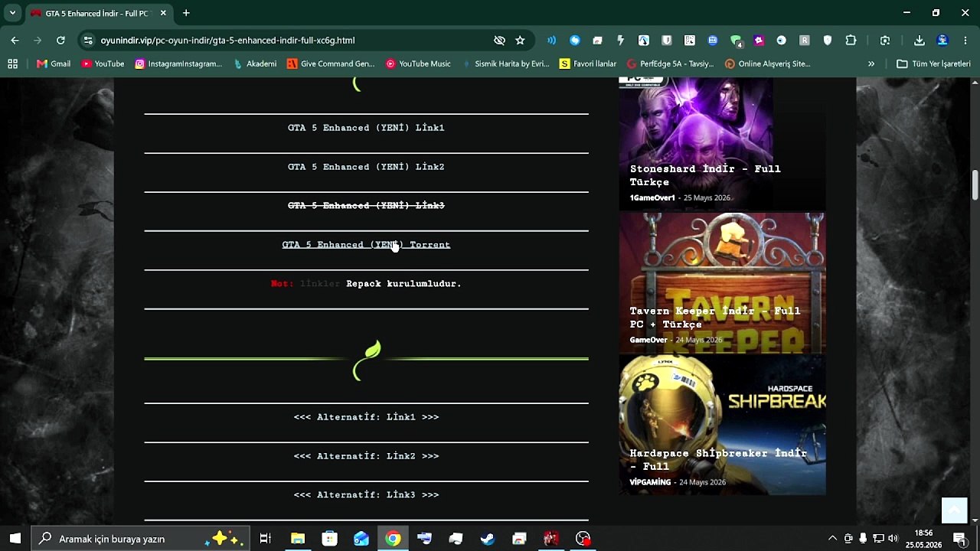The width and height of the screenshot is (980, 551).
Task: Open the Chrome profile avatar menu
Action: pos(942,41)
